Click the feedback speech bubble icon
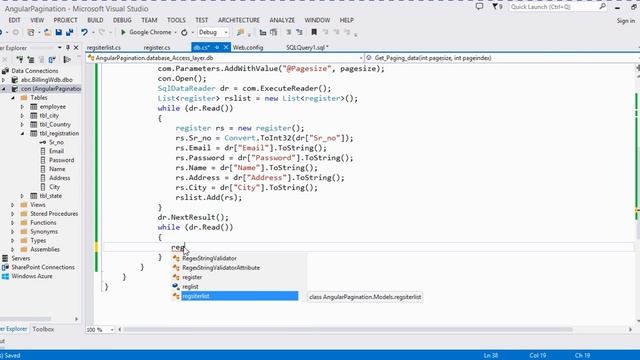 tap(480, 7)
